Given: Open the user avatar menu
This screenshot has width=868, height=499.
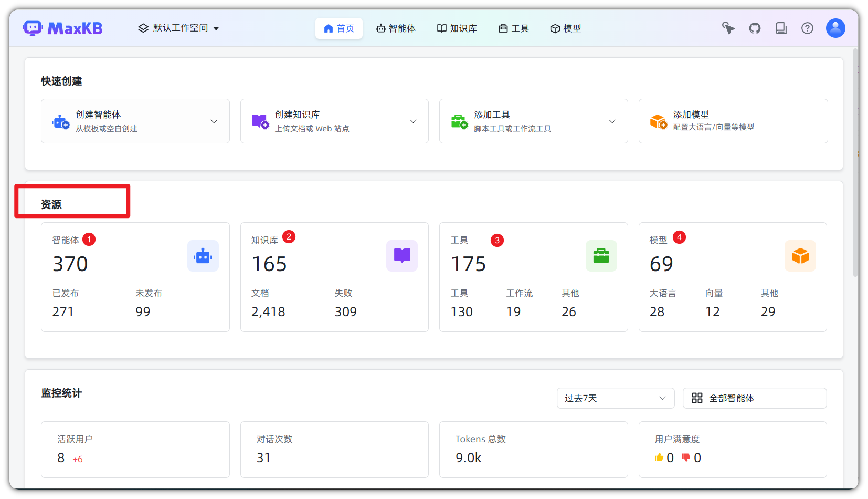Looking at the screenshot, I should [835, 28].
